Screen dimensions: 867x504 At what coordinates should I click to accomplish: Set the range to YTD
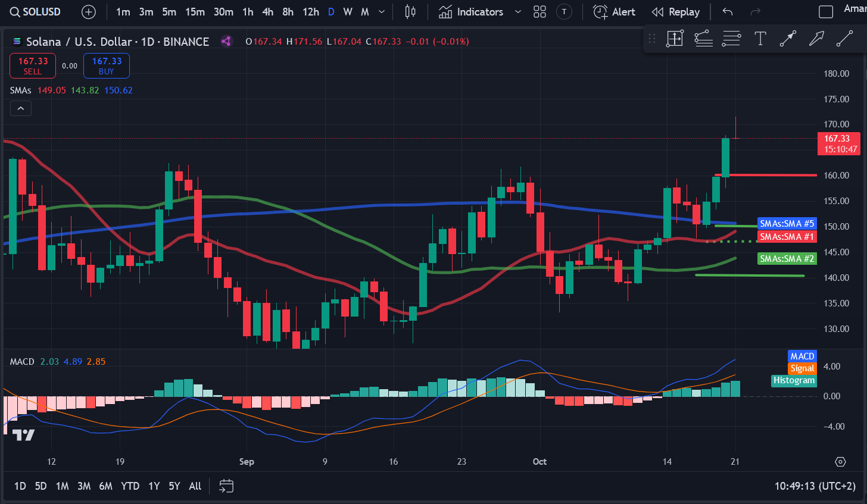(x=130, y=486)
